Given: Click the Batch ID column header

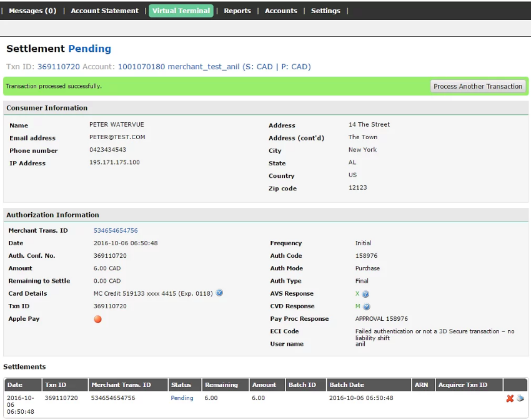Looking at the screenshot, I should click(x=306, y=385).
